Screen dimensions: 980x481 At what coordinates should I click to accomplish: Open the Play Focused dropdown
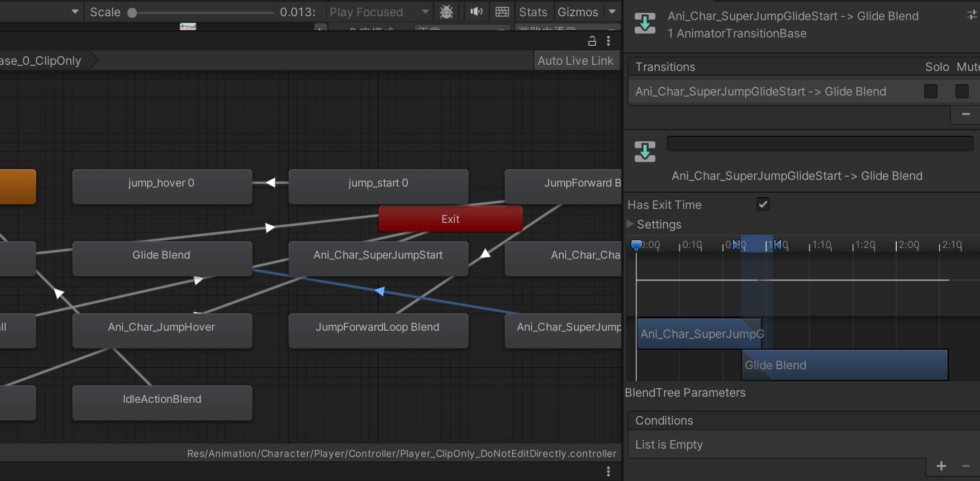pos(379,12)
